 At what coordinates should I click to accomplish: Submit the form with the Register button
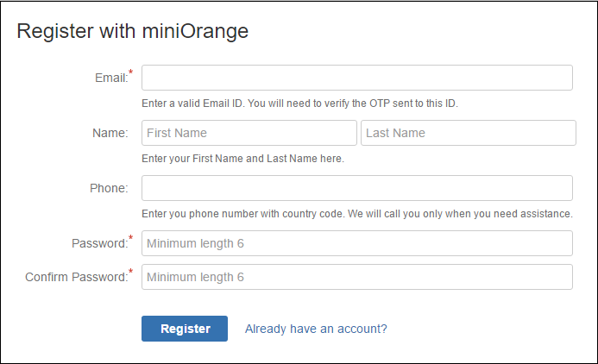[185, 329]
